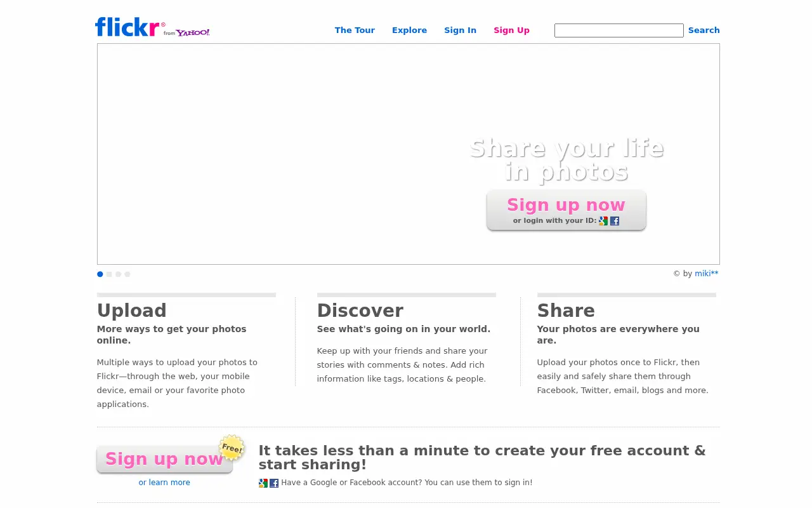Image resolution: width=812 pixels, height=508 pixels.
Task: Click Google icon before 'Have a Google or Facebook account?'
Action: [263, 483]
